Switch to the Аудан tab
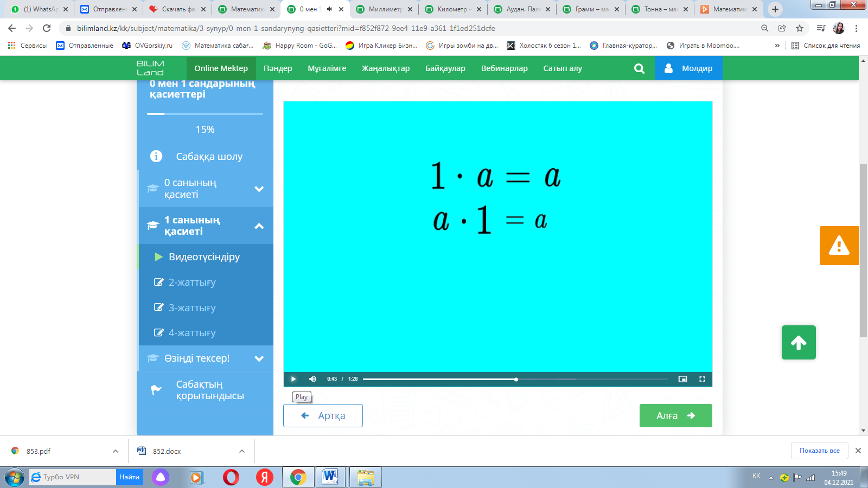 point(522,9)
